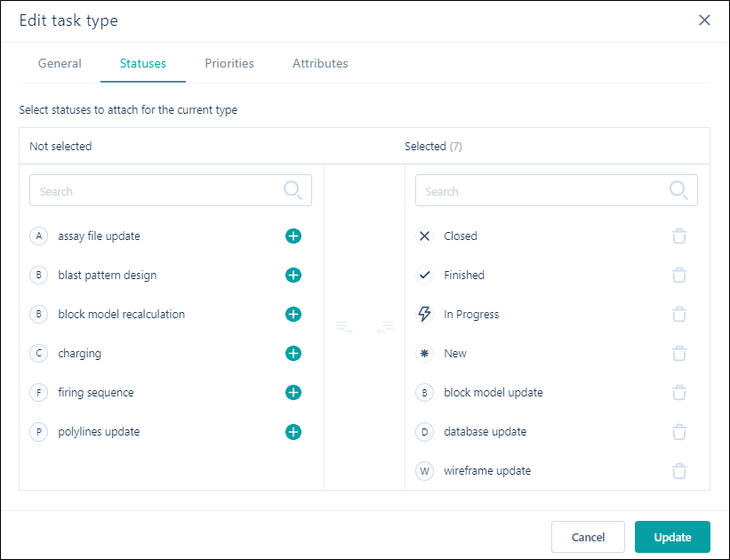The width and height of the screenshot is (730, 560).
Task: Remove Closed status with trash icon
Action: (679, 236)
